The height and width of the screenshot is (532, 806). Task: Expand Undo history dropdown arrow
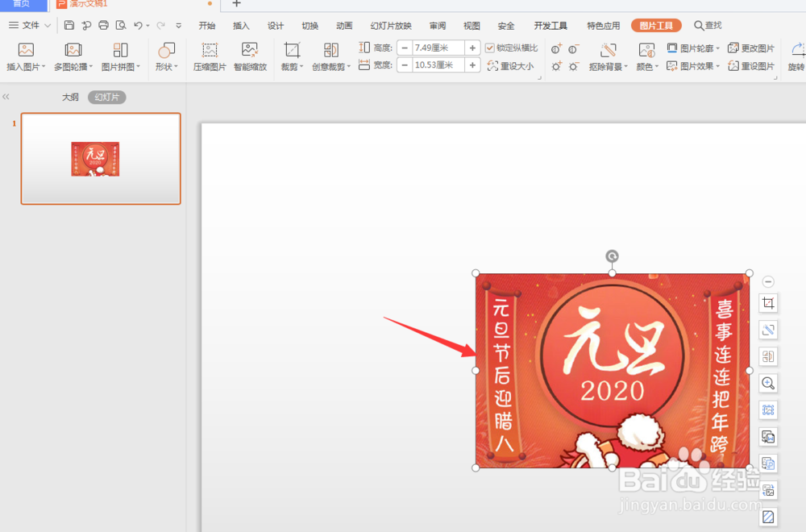(x=147, y=25)
